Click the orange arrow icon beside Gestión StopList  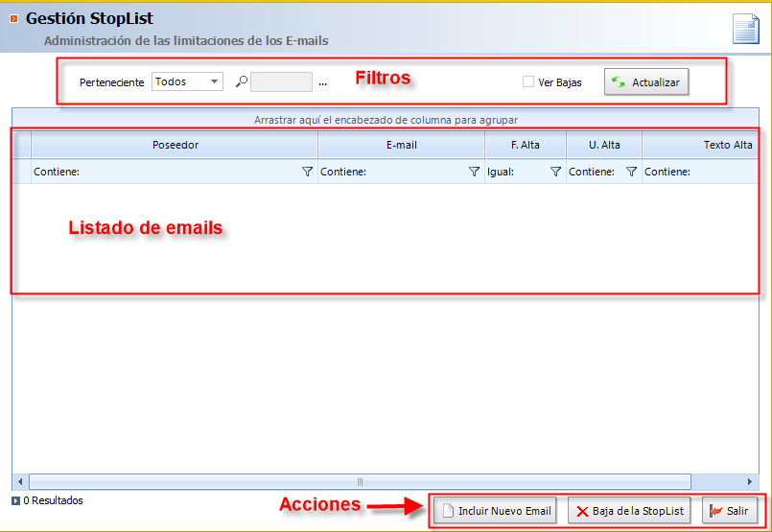pyautogui.click(x=13, y=19)
